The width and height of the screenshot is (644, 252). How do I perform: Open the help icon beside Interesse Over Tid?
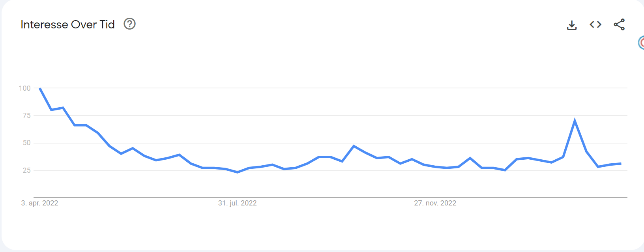[x=129, y=24]
